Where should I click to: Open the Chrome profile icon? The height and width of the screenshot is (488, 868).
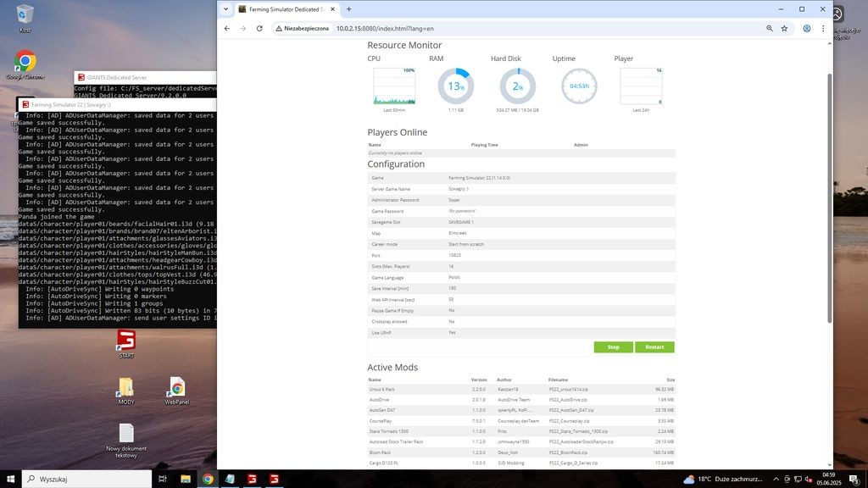coord(807,28)
